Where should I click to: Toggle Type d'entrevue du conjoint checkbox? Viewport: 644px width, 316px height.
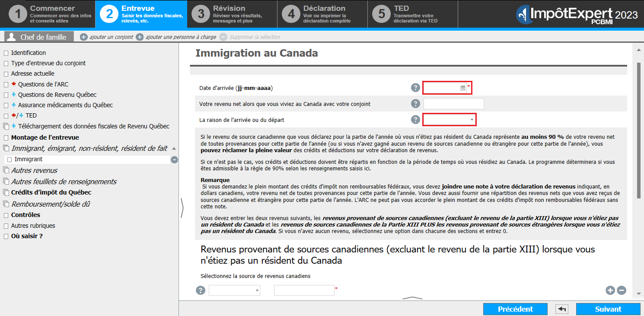click(x=6, y=64)
